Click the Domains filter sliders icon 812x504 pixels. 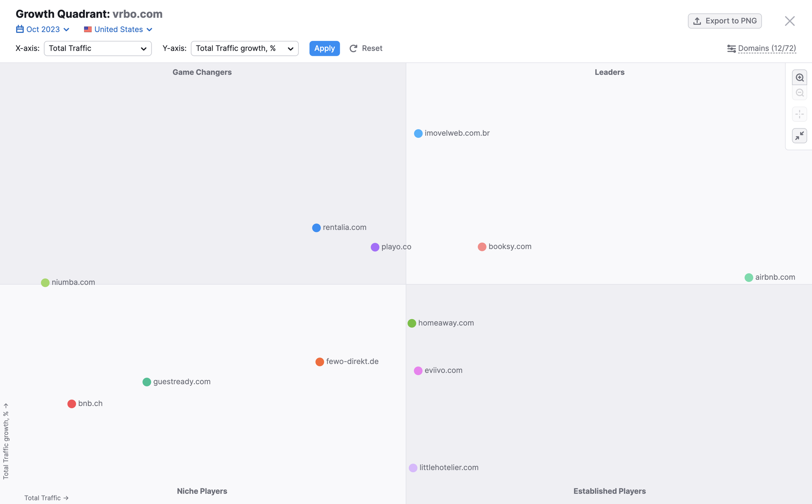pyautogui.click(x=731, y=49)
